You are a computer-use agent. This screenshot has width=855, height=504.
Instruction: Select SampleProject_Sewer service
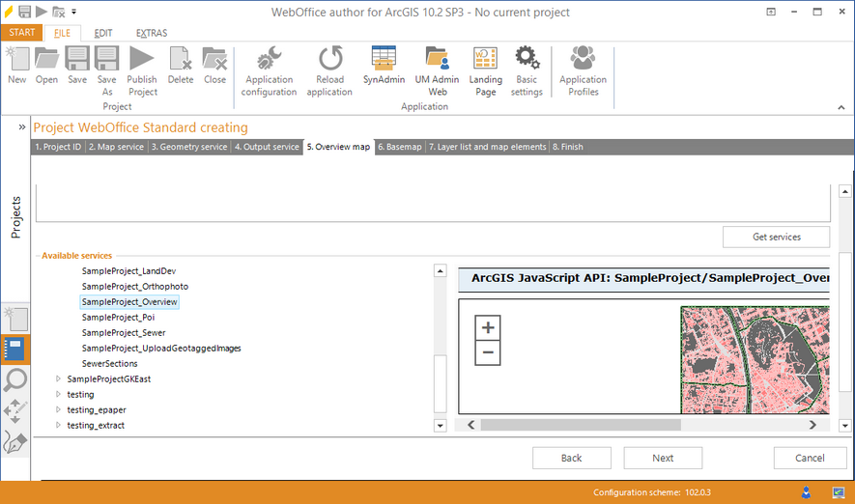point(124,332)
